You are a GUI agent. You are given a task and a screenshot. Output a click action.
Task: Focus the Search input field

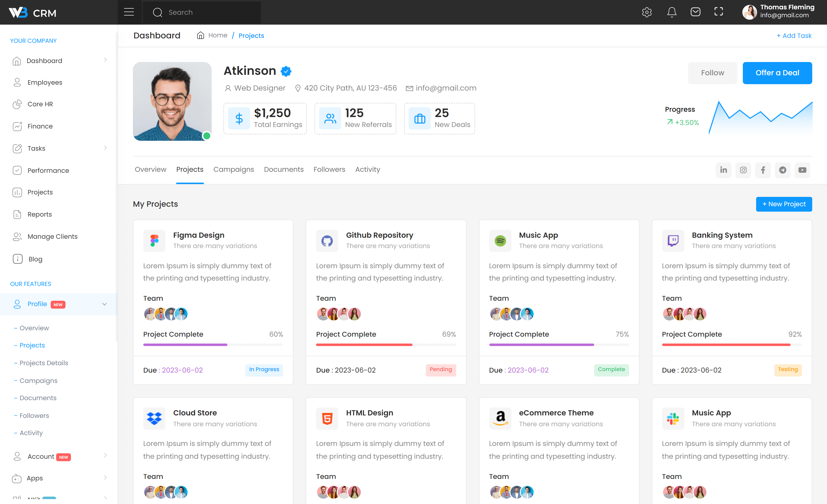pyautogui.click(x=202, y=12)
